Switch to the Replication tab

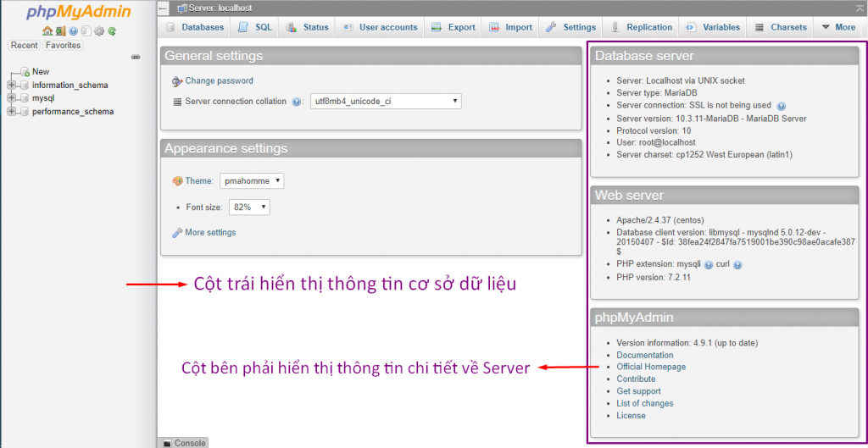[641, 27]
